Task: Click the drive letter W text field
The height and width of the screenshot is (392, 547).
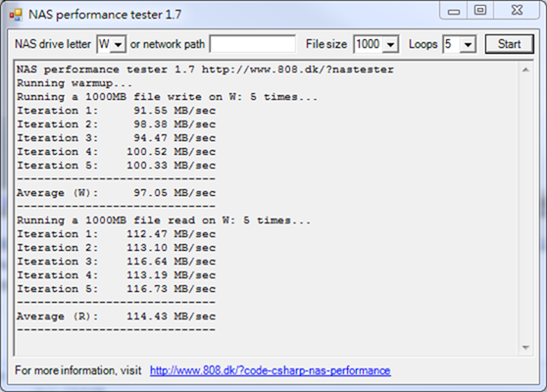Action: tap(104, 45)
